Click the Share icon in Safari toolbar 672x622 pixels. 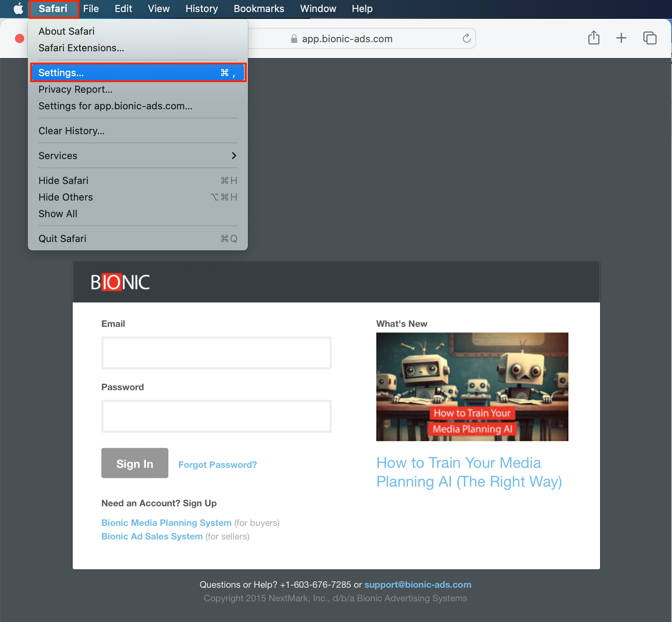[594, 38]
